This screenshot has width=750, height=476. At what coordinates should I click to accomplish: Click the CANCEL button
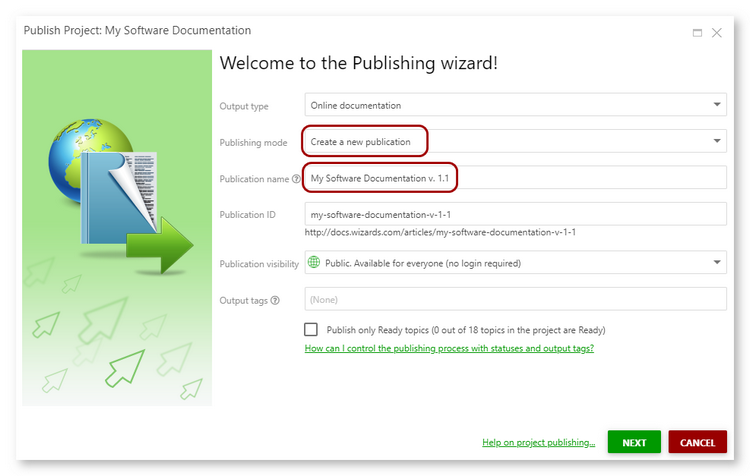(697, 442)
